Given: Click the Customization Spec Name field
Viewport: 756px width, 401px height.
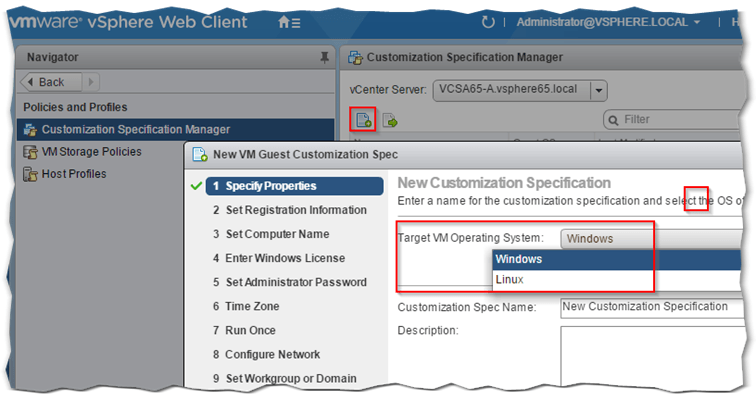Looking at the screenshot, I should tap(651, 307).
